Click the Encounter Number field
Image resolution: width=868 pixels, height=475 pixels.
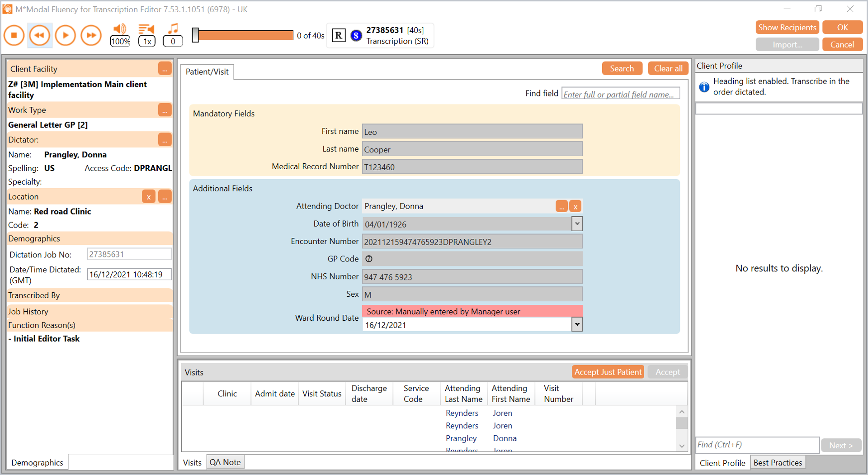(x=472, y=242)
